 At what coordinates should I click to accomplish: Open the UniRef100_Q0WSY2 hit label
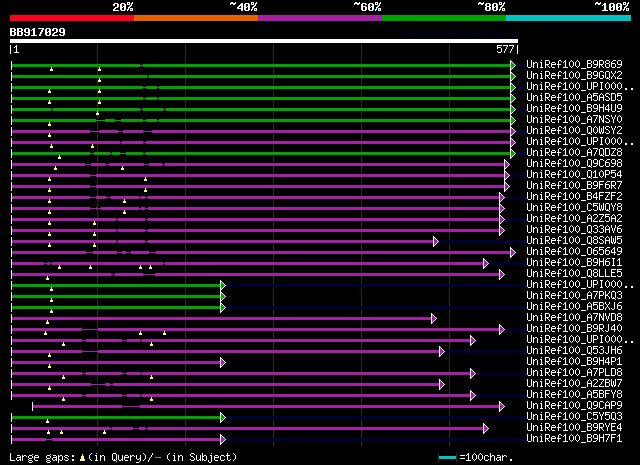pyautogui.click(x=574, y=130)
